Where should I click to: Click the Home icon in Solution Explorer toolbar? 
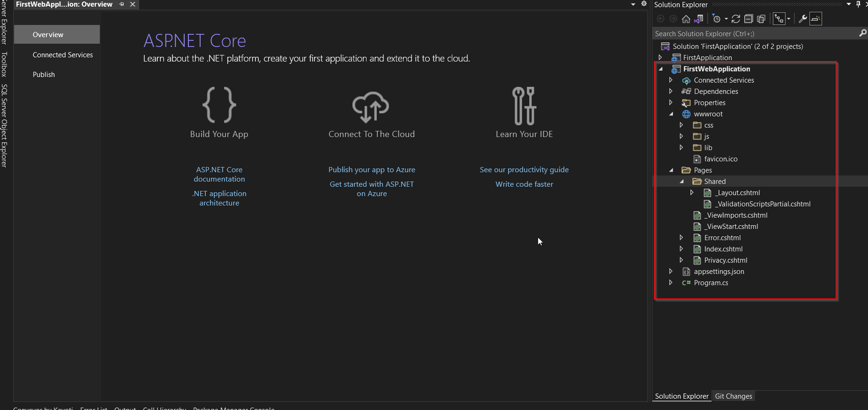click(686, 19)
